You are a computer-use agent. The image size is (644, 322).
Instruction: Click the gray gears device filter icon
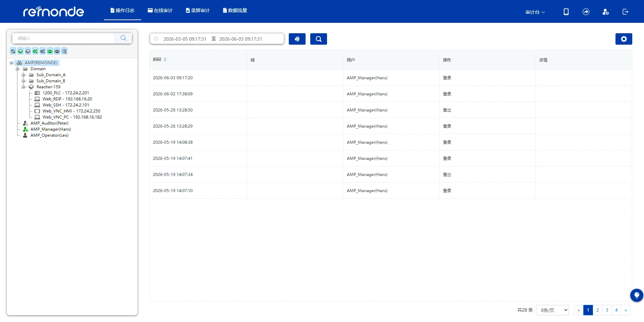pos(43,51)
